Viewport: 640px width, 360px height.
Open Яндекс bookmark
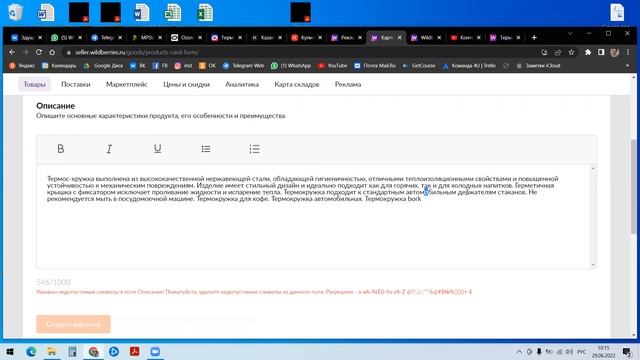pyautogui.click(x=22, y=66)
